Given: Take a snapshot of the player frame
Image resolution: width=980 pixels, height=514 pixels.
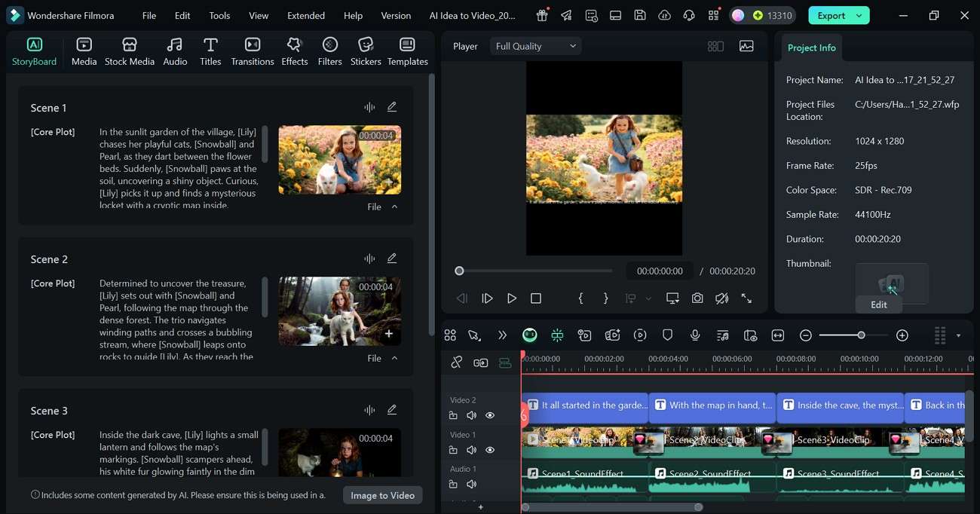Looking at the screenshot, I should coord(697,298).
